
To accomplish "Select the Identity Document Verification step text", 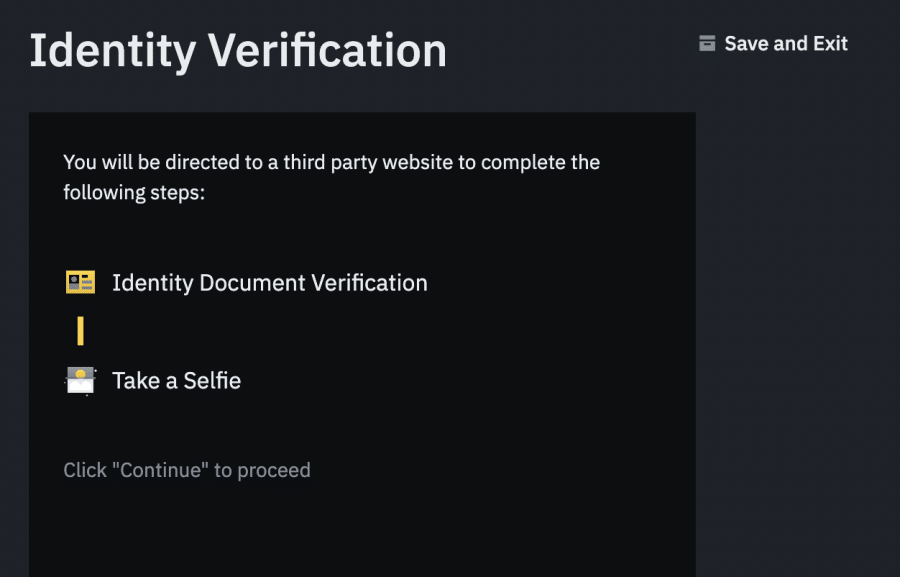I will coord(269,283).
